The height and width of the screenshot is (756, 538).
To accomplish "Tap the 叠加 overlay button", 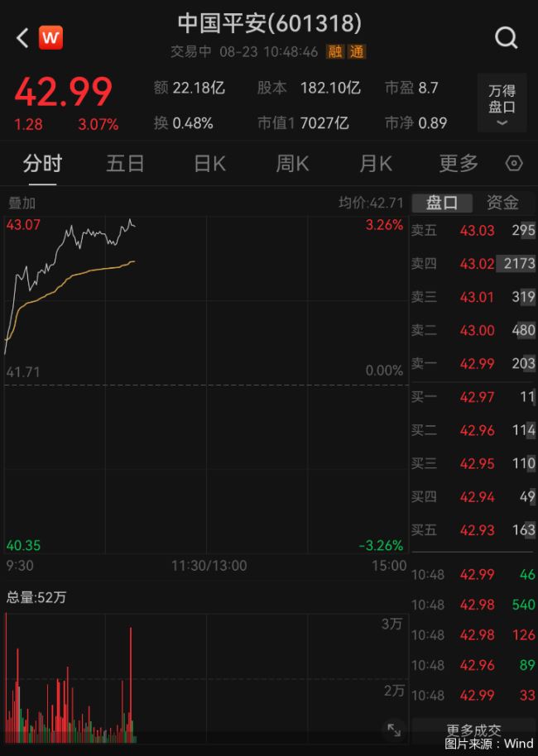I will point(22,203).
